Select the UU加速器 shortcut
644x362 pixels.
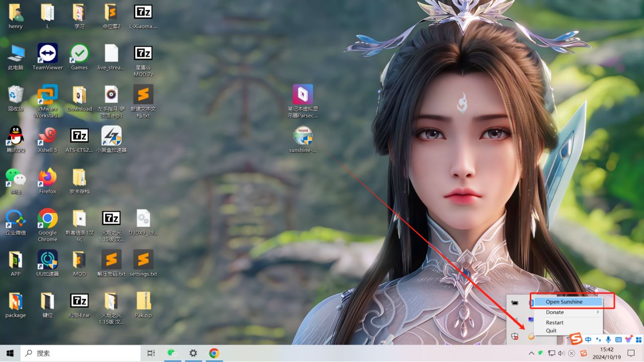point(48,263)
